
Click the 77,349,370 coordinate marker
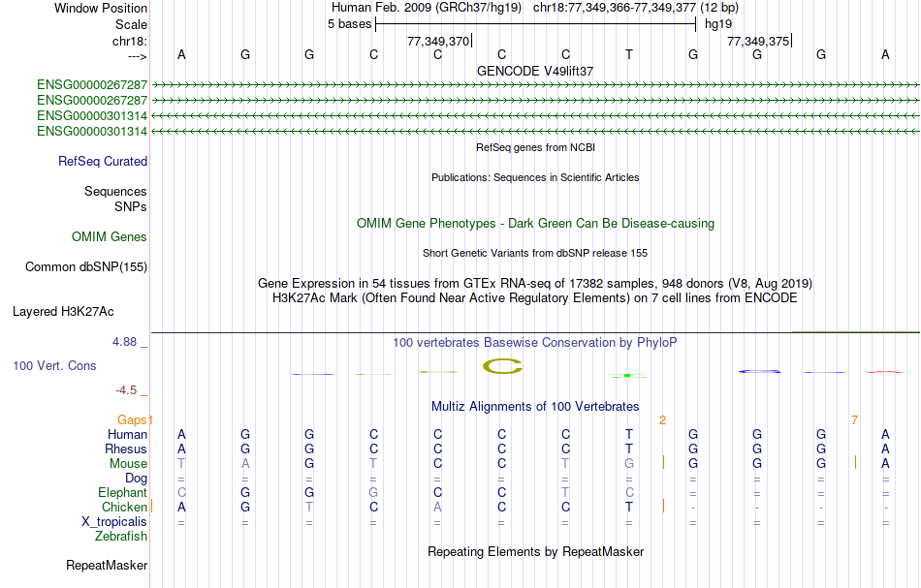(438, 41)
